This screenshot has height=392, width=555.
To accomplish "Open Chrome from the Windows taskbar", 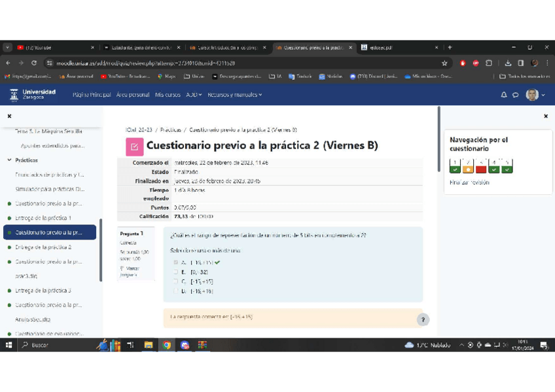I will pyautogui.click(x=167, y=345).
